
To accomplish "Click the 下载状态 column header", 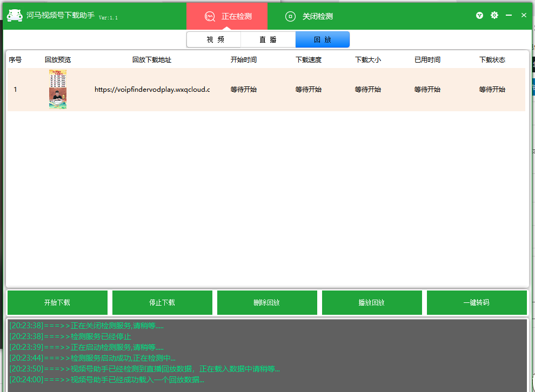I will pos(492,60).
